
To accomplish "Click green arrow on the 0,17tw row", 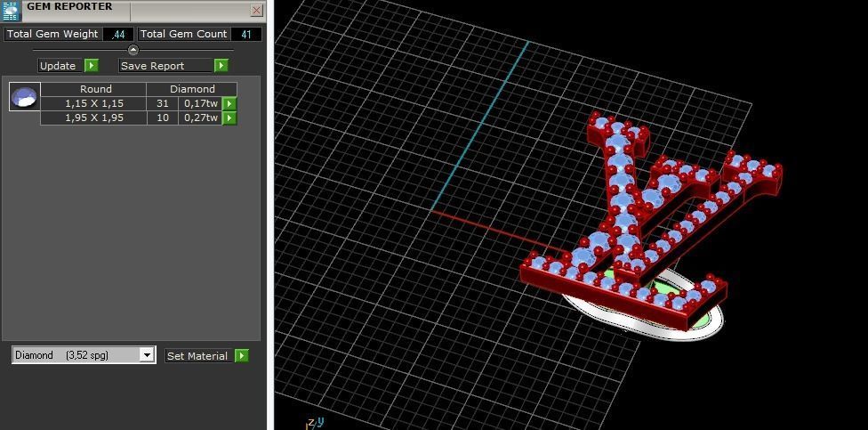I will [x=229, y=103].
